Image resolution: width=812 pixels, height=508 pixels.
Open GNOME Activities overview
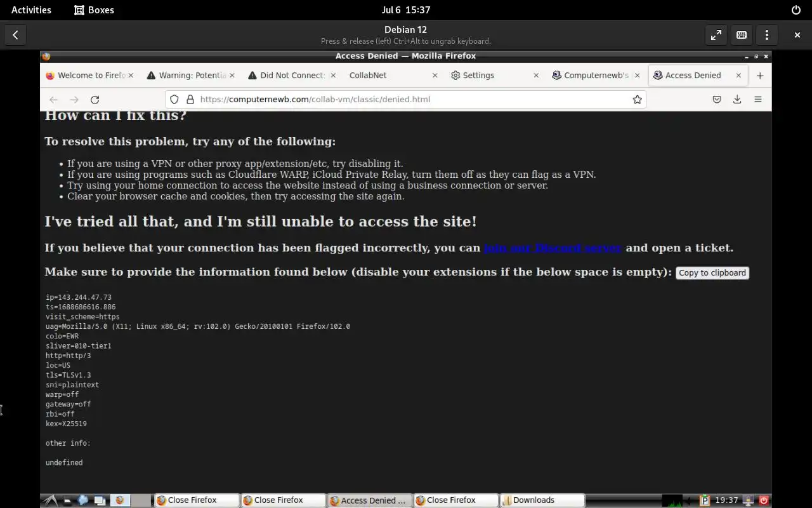[31, 10]
